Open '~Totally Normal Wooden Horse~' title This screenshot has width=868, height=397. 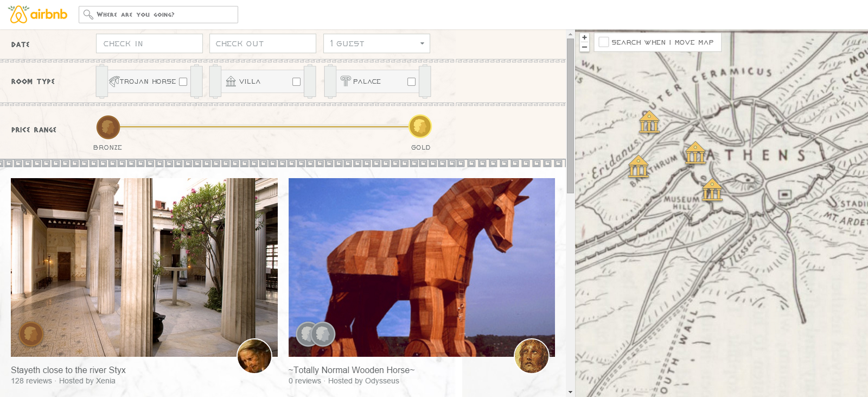pyautogui.click(x=352, y=370)
